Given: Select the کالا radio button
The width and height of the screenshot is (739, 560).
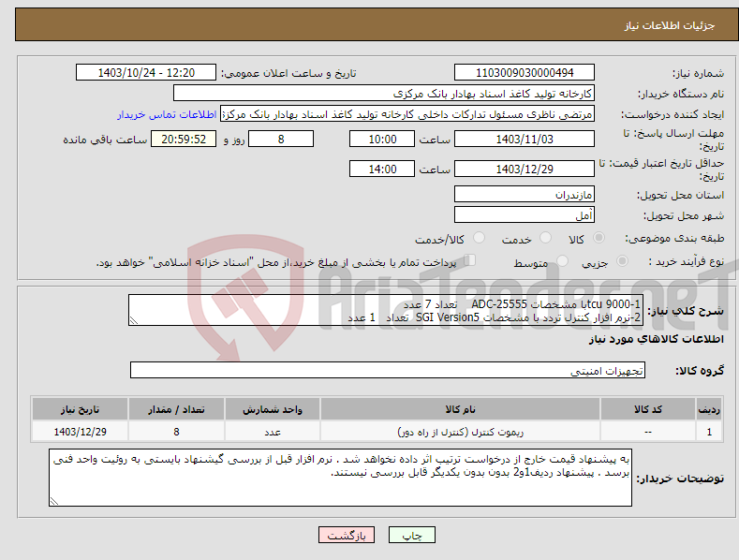Looking at the screenshot, I should pos(599,238).
